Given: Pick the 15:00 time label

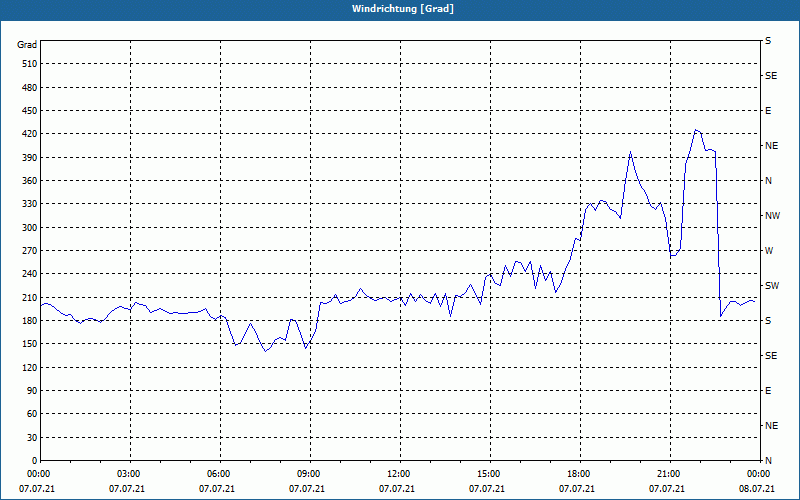Looking at the screenshot, I should click(489, 474).
